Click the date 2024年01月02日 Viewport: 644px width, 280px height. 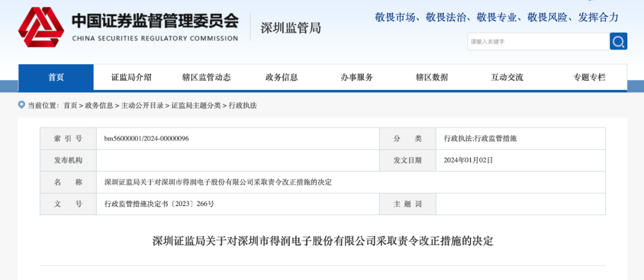pos(468,160)
